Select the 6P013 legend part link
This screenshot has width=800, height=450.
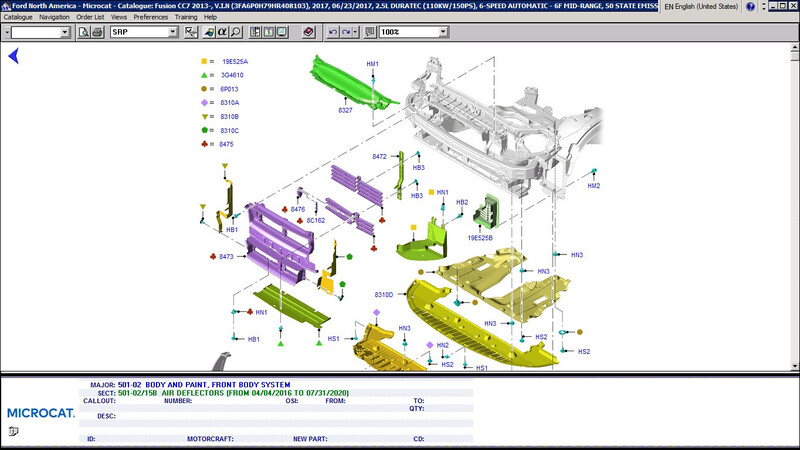pos(229,89)
